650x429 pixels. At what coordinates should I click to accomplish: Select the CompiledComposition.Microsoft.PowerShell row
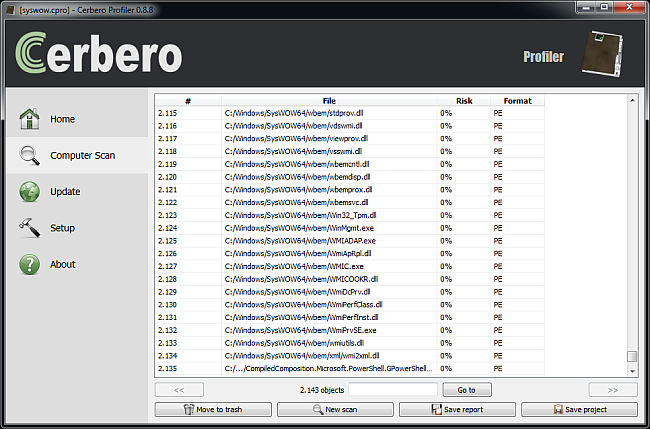coord(350,369)
